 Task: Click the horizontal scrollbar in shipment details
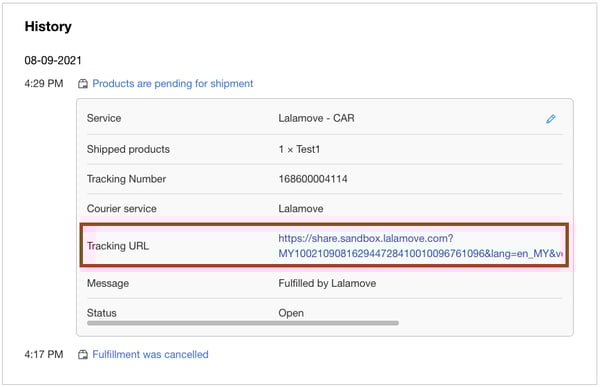pyautogui.click(x=243, y=323)
